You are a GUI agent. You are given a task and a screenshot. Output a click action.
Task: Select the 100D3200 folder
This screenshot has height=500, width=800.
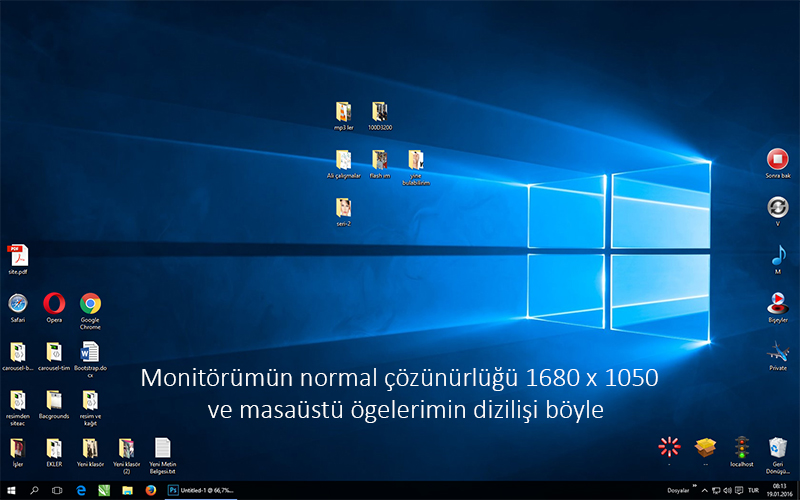[x=380, y=115]
